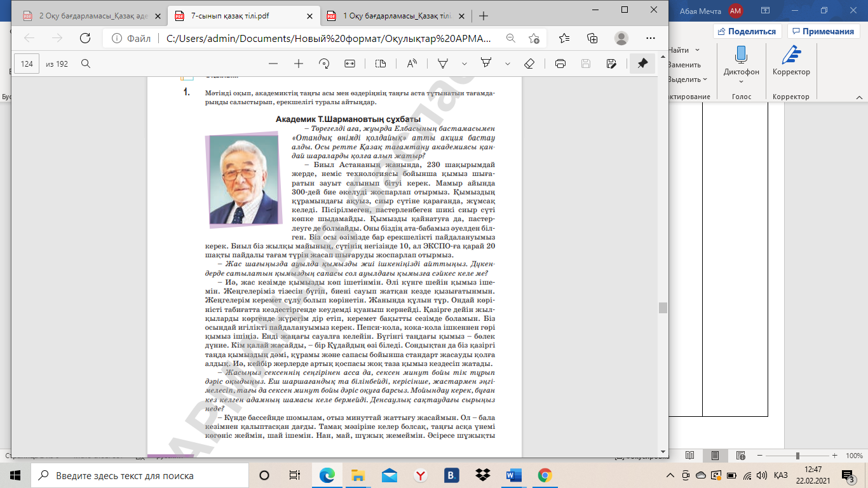
Task: Close the '2 Оқу бағдарламасы' tab
Action: coord(158,16)
